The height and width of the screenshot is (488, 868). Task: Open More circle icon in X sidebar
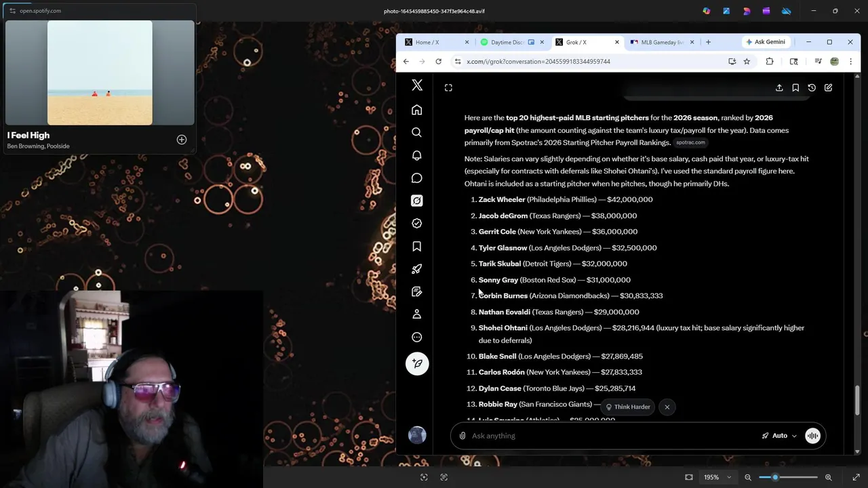417,337
